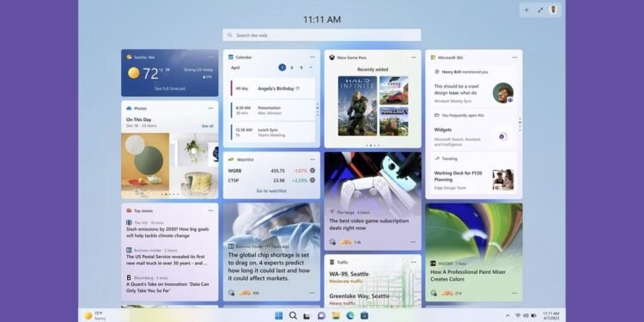Open the Lunch Sync calendar event
Image resolution: width=644 pixels, height=322 pixels.
[x=273, y=132]
